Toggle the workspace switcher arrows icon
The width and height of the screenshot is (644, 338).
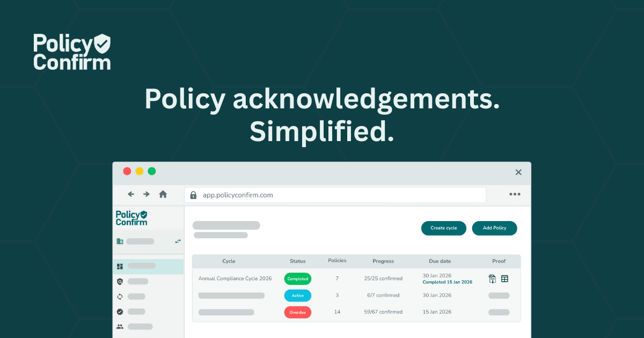tap(178, 241)
